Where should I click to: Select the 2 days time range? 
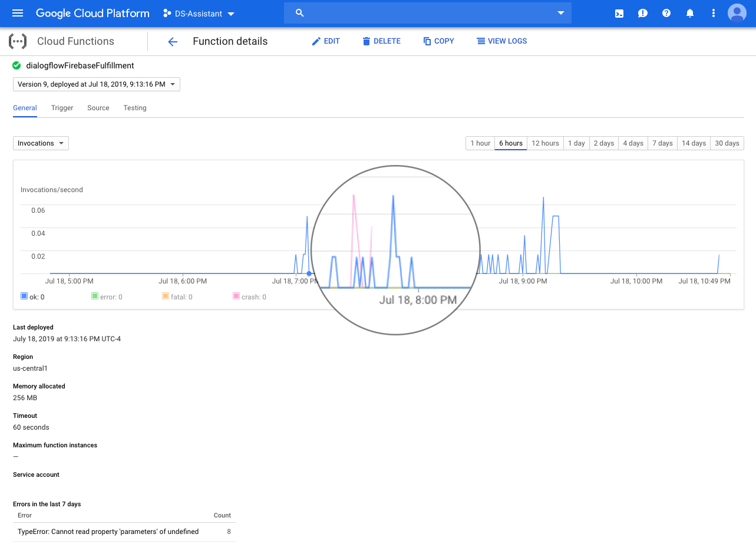[x=603, y=143]
